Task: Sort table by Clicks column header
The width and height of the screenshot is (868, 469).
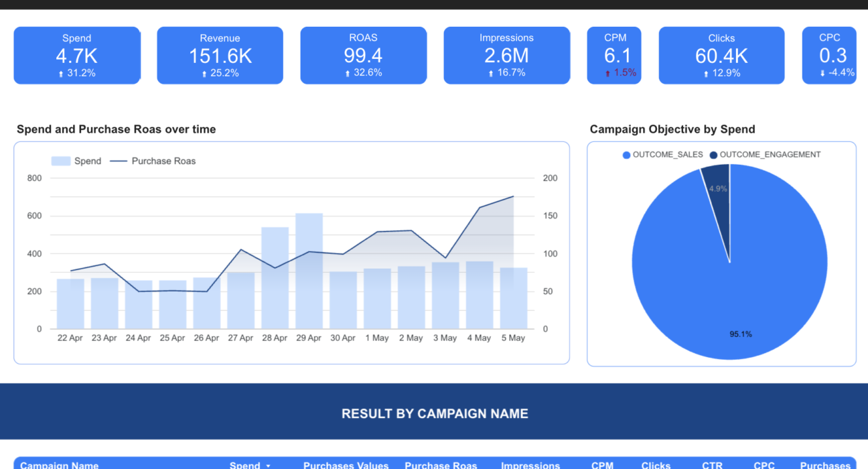Action: tap(656, 465)
